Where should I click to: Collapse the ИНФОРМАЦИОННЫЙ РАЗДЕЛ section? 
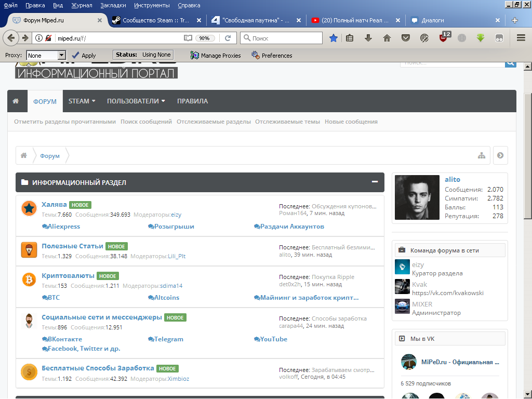pos(375,182)
